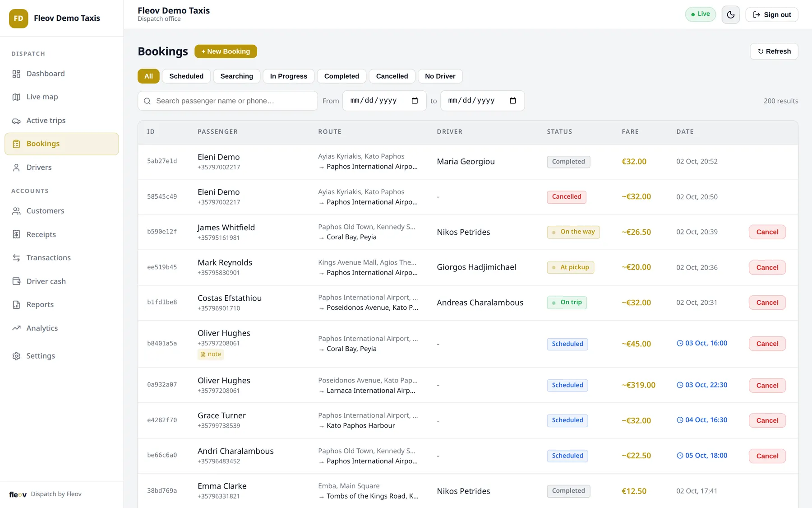Click the Receipts icon in sidebar
The height and width of the screenshot is (508, 812).
tap(16, 234)
